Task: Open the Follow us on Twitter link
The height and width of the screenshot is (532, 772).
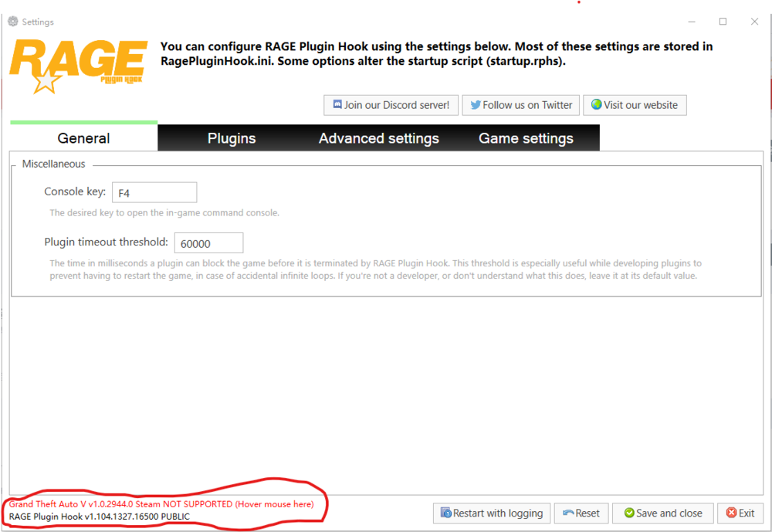Action: click(x=521, y=105)
